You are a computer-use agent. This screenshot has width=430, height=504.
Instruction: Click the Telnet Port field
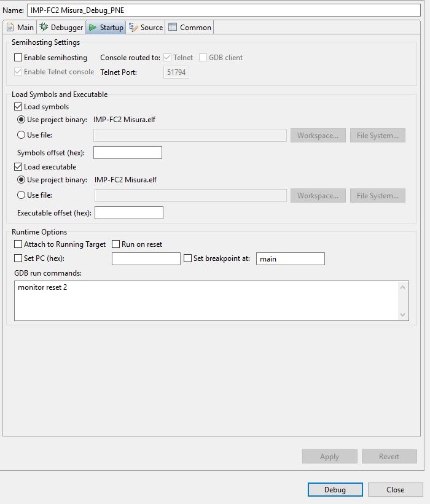click(176, 72)
